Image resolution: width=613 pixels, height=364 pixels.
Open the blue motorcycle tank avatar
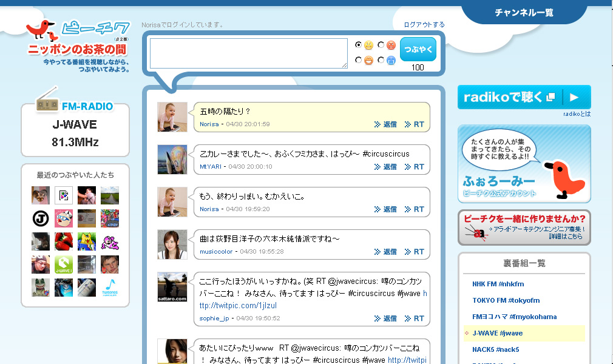pyautogui.click(x=64, y=288)
